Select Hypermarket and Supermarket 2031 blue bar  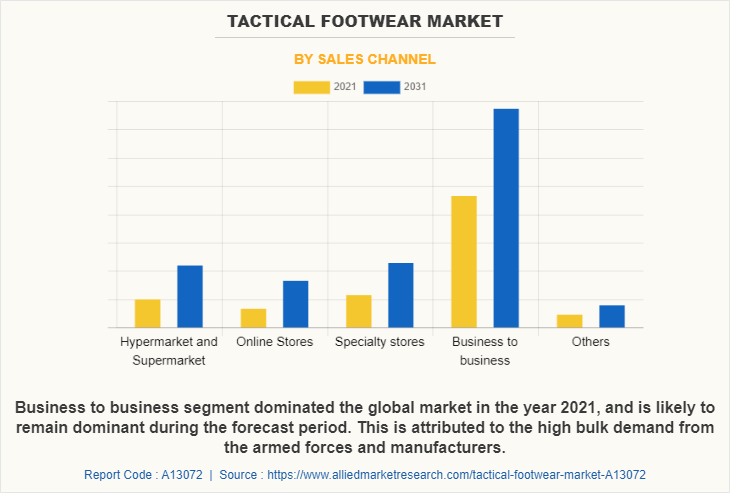click(190, 297)
